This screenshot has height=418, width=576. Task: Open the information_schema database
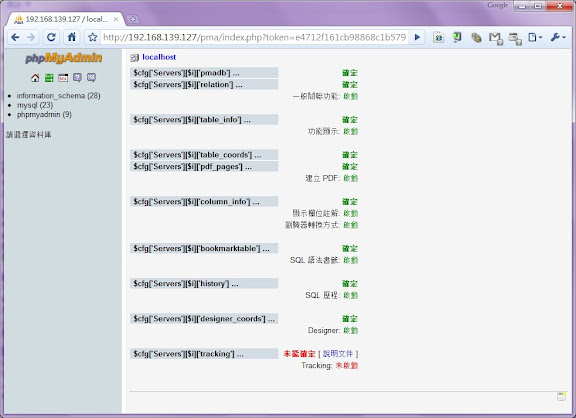click(58, 96)
